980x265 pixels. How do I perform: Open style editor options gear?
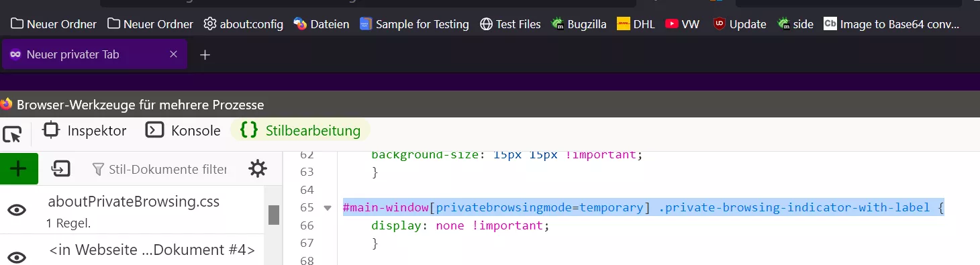point(258,169)
